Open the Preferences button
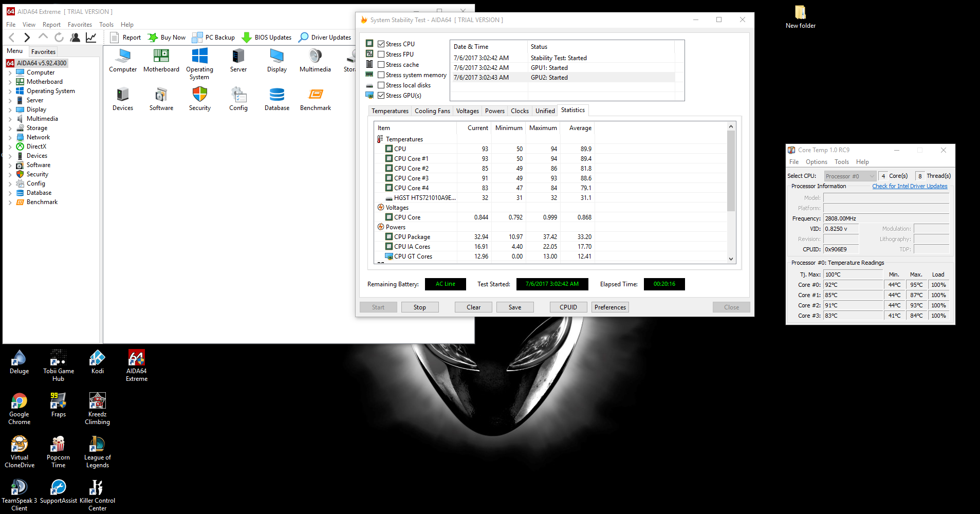Screen dimensions: 980x514 [x=610, y=307]
